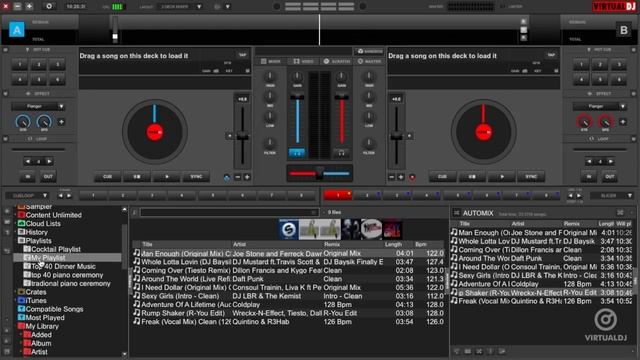Image resolution: width=640 pixels, height=360 pixels.
Task: Select the Adventure Of A Lifetime track row
Action: [288, 305]
